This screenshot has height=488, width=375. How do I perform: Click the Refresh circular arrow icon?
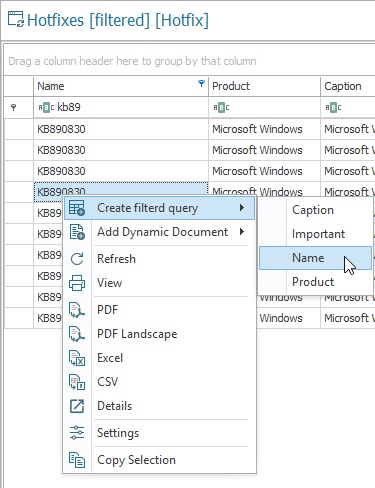(x=77, y=259)
